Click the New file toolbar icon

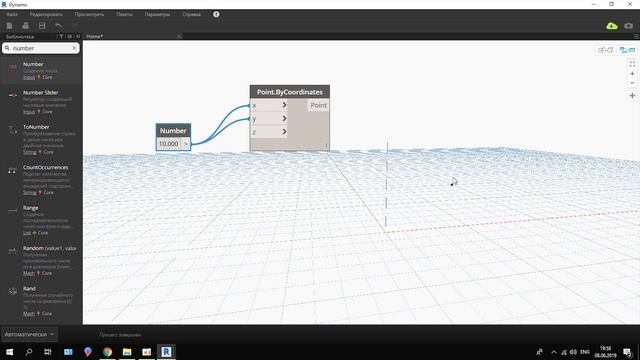click(x=9, y=26)
